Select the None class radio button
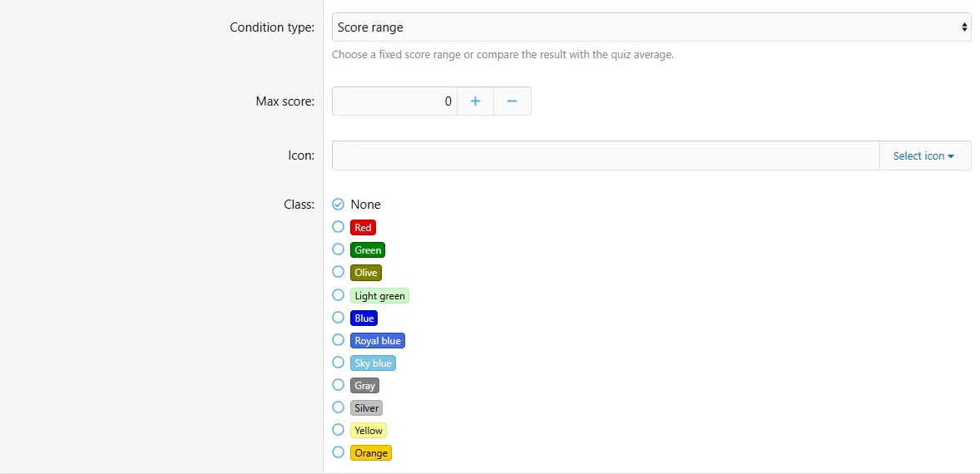This screenshot has width=980, height=474. click(x=338, y=205)
